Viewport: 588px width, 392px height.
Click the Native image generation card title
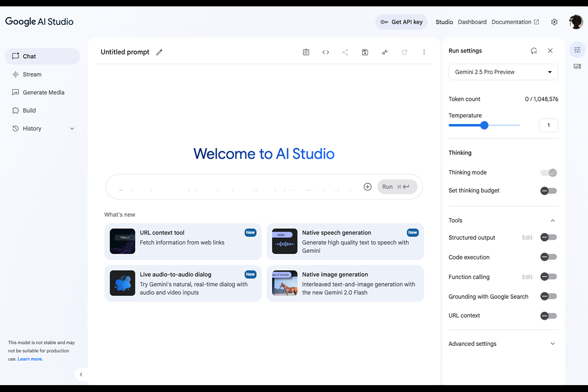point(335,275)
